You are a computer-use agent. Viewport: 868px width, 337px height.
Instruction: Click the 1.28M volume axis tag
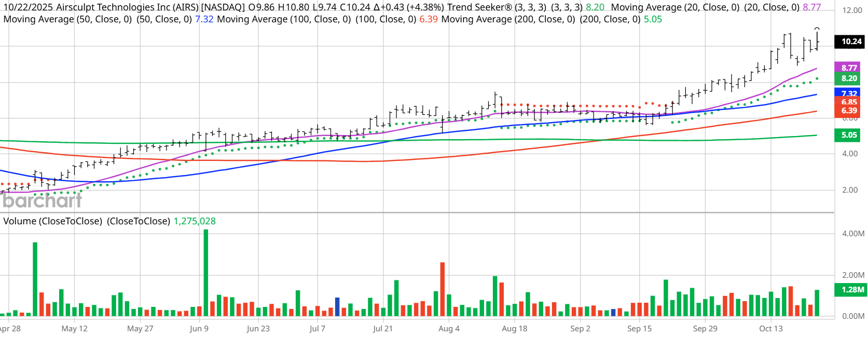[x=850, y=290]
